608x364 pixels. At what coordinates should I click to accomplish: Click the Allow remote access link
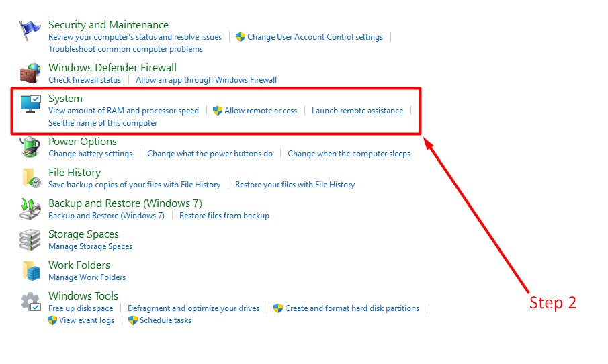(x=261, y=111)
